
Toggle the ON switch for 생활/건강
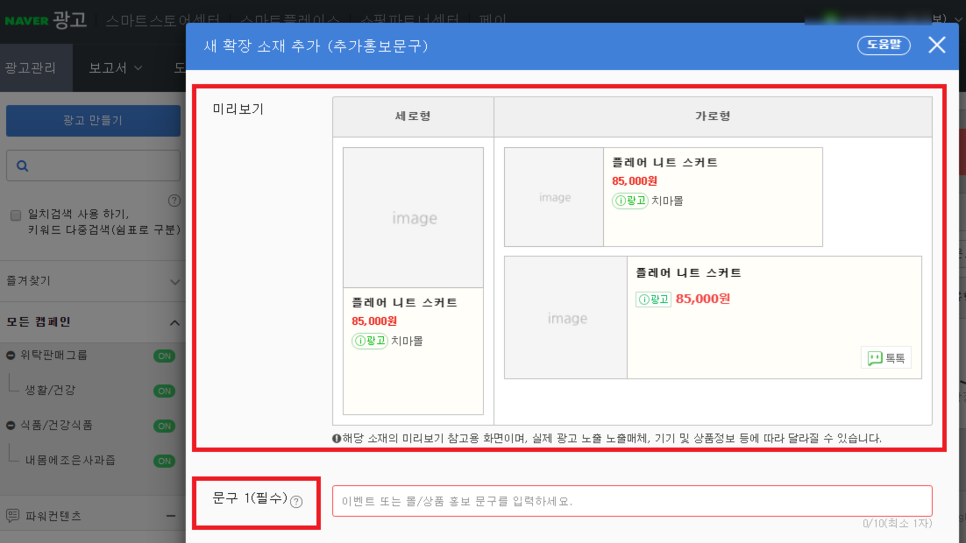coord(164,391)
